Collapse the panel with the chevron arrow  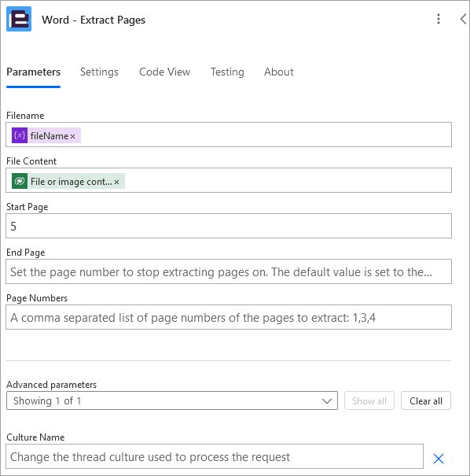(463, 19)
